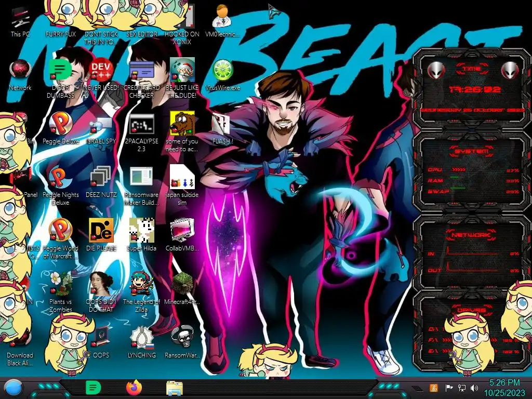The image size is (532, 399).
Task: Open the VM0Technic... desktop icon
Action: 222,21
